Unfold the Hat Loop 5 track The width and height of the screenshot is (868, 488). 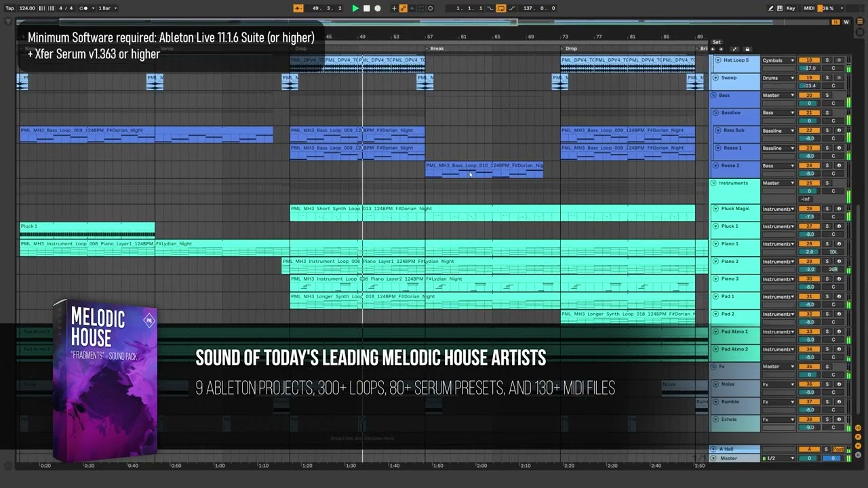[718, 60]
